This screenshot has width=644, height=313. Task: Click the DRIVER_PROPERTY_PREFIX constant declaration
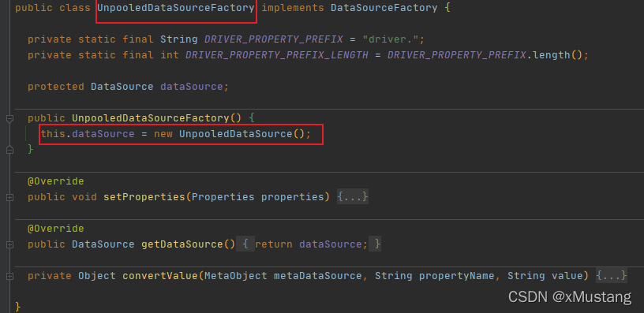[274, 39]
